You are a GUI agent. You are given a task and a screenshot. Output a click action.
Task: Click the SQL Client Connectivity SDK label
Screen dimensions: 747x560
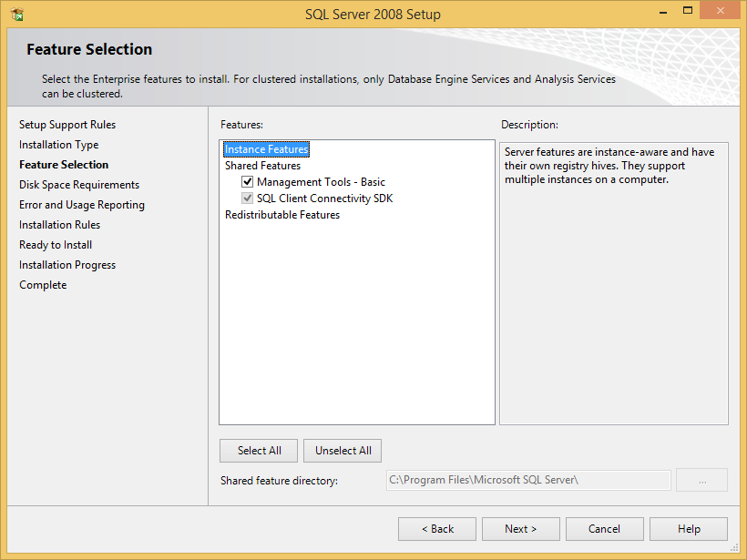pos(324,199)
